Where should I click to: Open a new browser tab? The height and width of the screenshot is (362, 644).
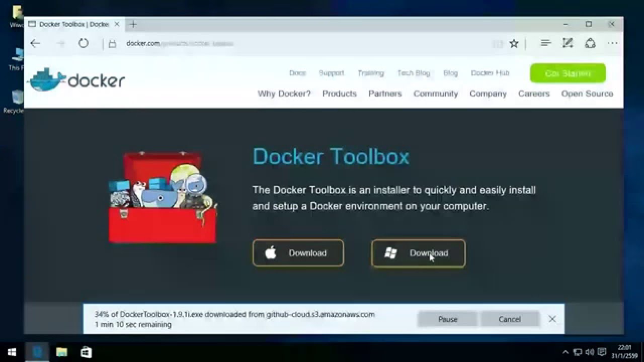click(133, 24)
